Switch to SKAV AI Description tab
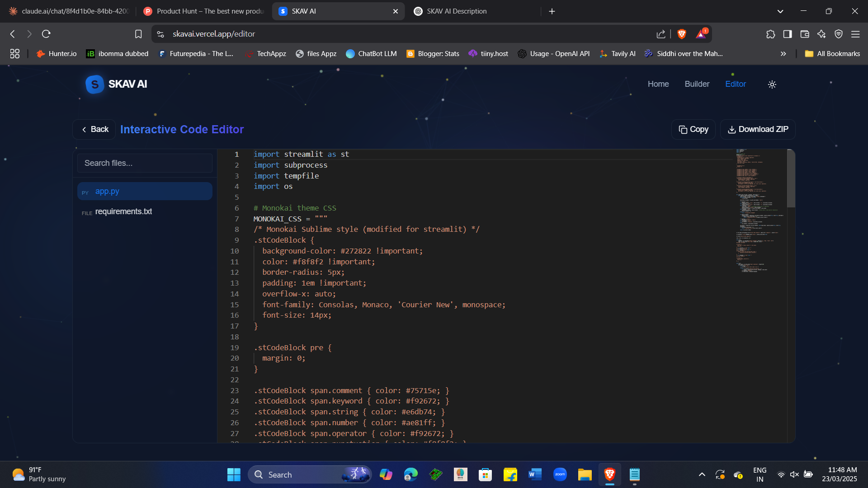Viewport: 868px width, 488px height. [x=472, y=11]
